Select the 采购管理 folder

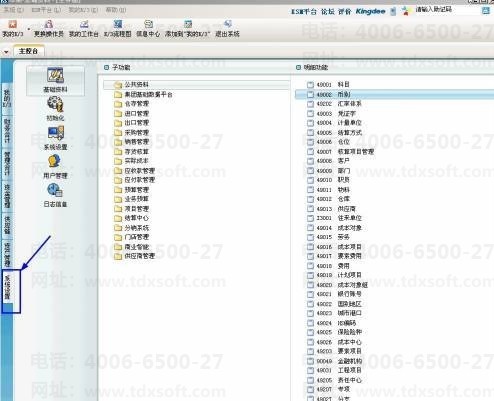pos(131,132)
